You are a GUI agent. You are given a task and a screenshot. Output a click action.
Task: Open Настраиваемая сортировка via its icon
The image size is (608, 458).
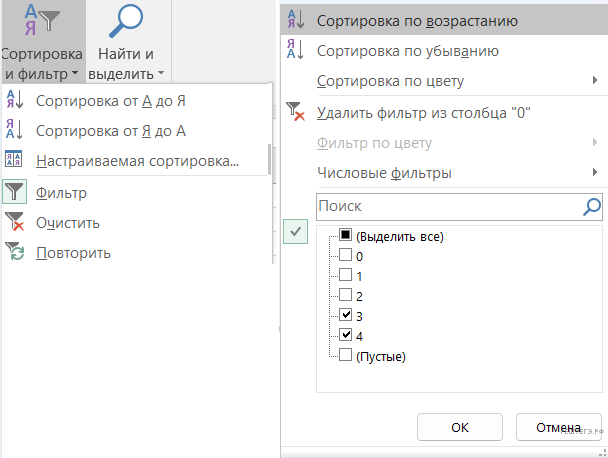(x=16, y=160)
